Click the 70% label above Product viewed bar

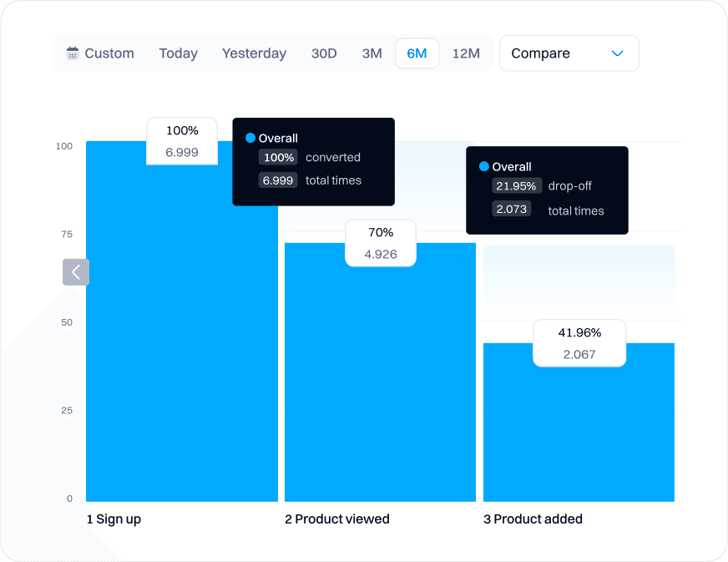pyautogui.click(x=380, y=232)
